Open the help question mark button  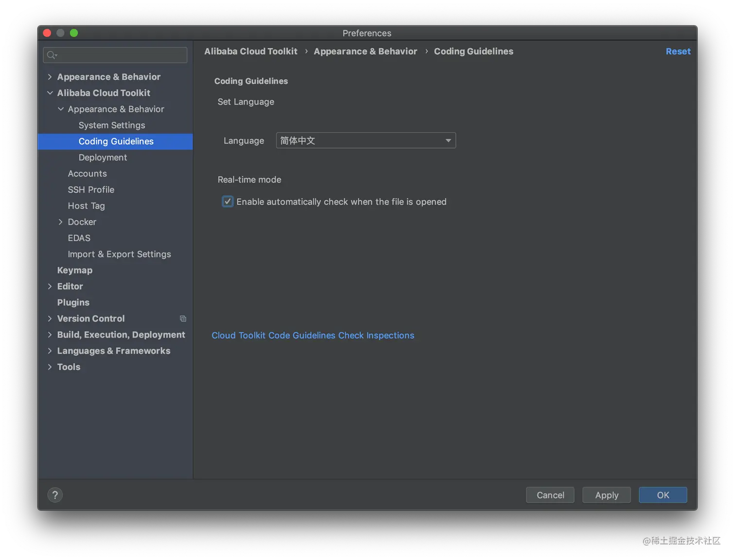pyautogui.click(x=55, y=495)
